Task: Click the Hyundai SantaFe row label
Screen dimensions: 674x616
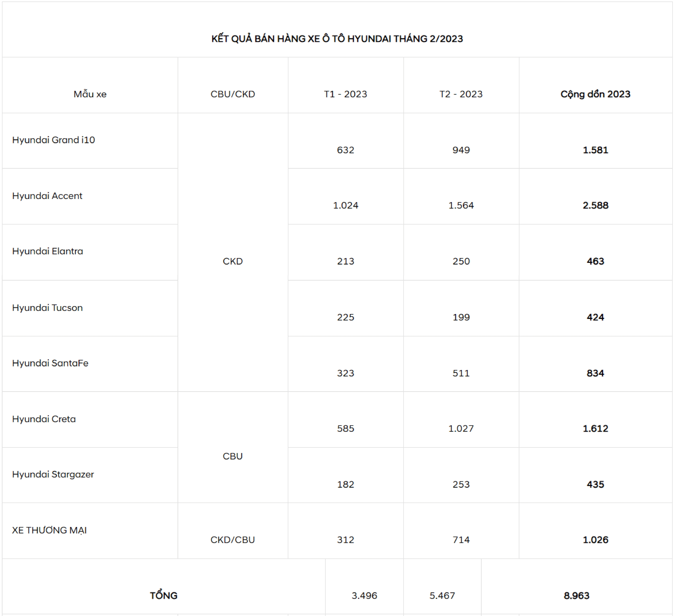Action: coord(50,363)
